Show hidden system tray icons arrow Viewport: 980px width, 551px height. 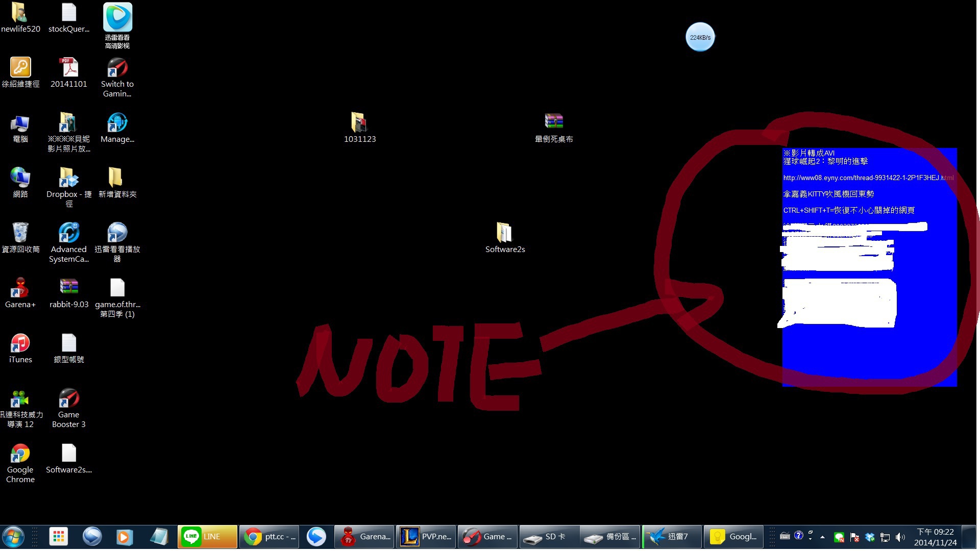coord(822,537)
